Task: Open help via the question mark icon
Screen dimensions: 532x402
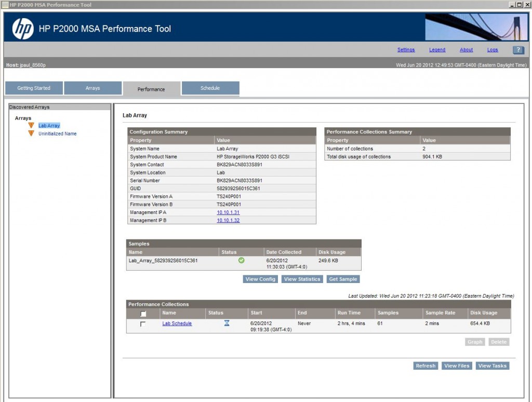Action: click(518, 50)
